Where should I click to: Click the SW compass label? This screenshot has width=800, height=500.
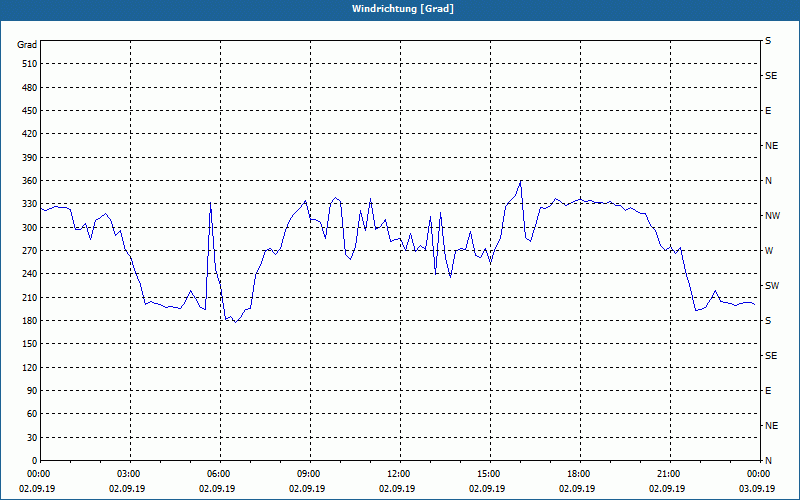click(x=772, y=286)
